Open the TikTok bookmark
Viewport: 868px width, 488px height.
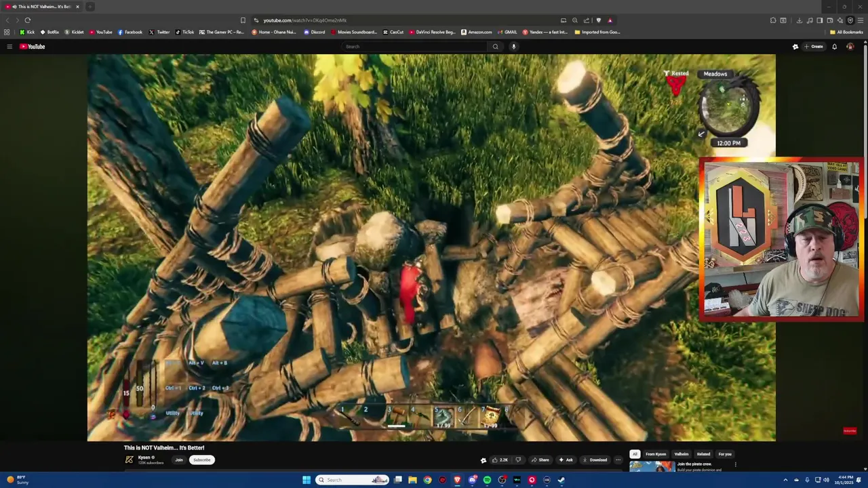point(184,32)
